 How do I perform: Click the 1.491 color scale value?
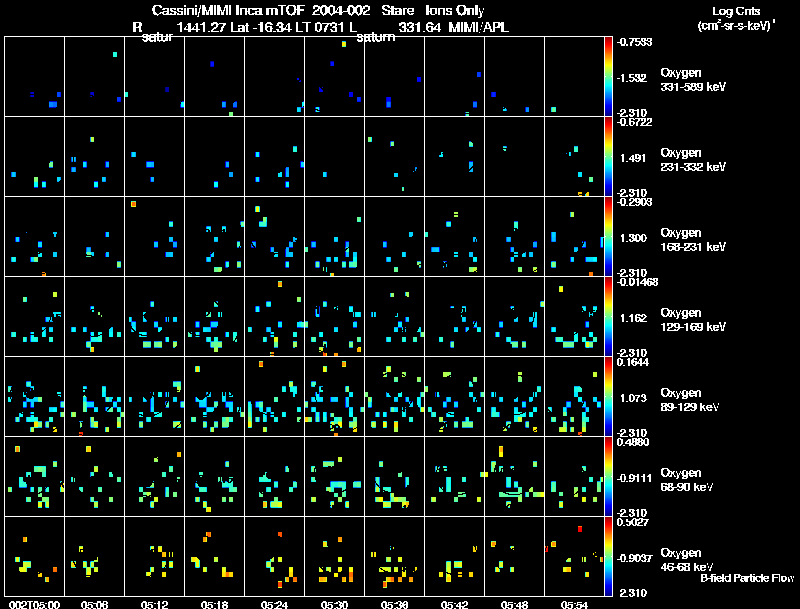click(633, 158)
